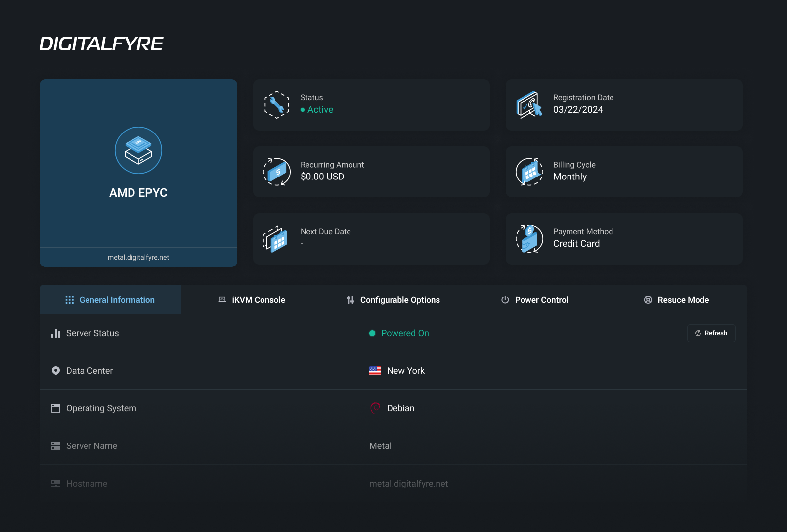
Task: Click the Hostname row icon
Action: pos(56,484)
